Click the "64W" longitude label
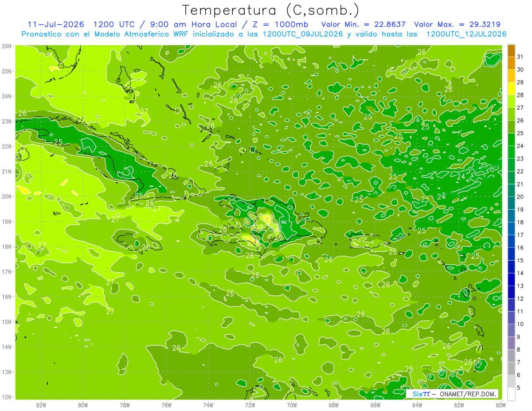Screen dimensions: 532x411 pos(417,405)
